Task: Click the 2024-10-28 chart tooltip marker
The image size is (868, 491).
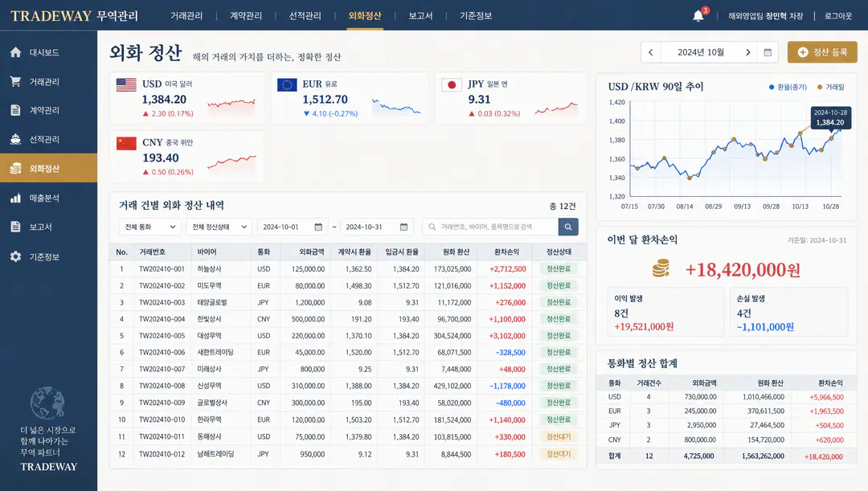Action: click(x=830, y=117)
